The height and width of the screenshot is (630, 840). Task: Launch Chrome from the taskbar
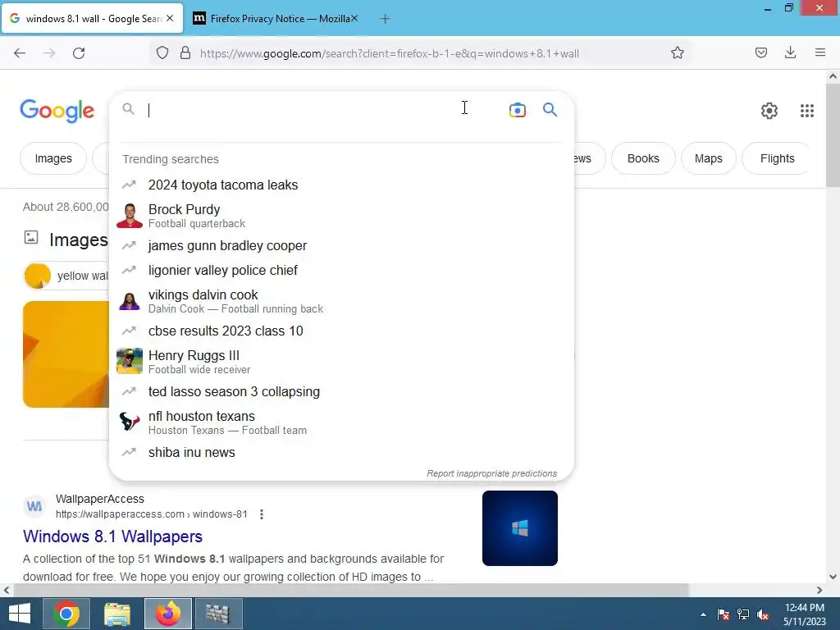(66, 614)
